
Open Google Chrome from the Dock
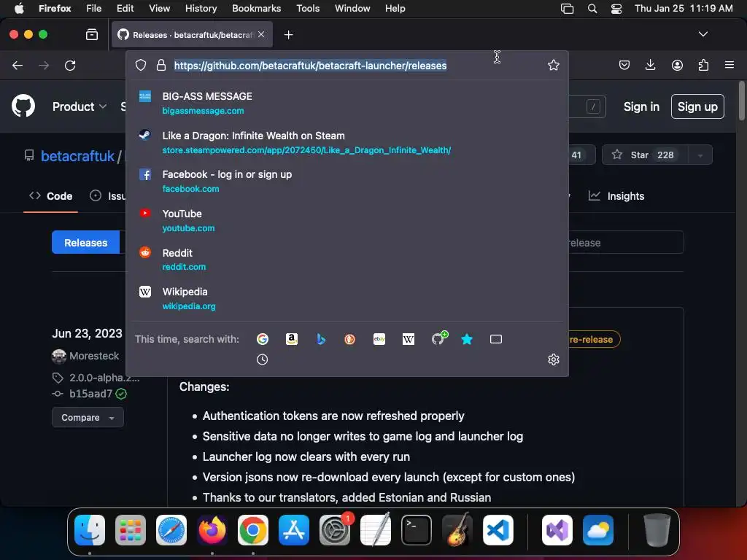[x=253, y=529]
